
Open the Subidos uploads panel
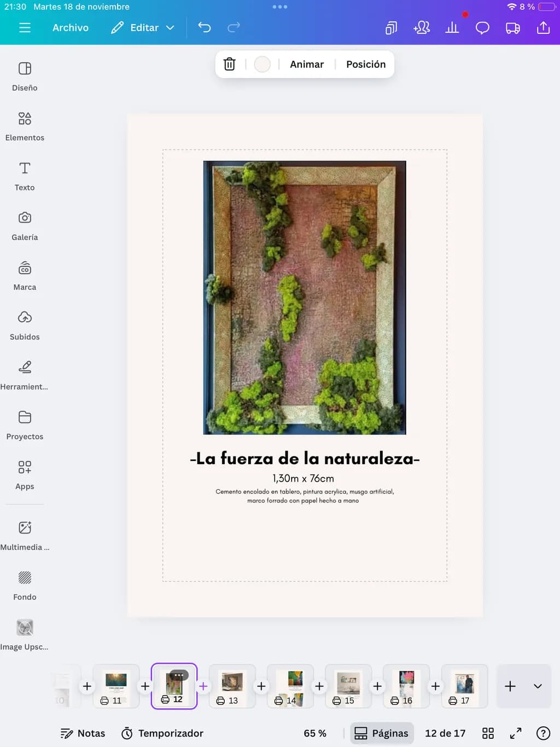25,326
